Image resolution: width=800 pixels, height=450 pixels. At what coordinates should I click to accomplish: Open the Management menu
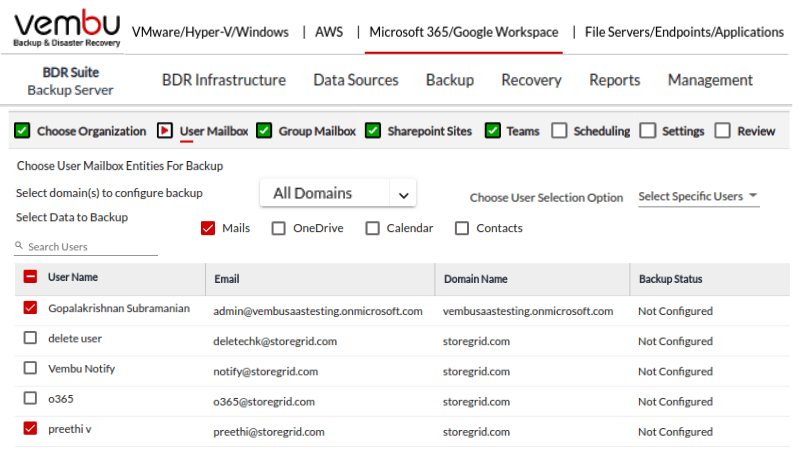pos(710,80)
